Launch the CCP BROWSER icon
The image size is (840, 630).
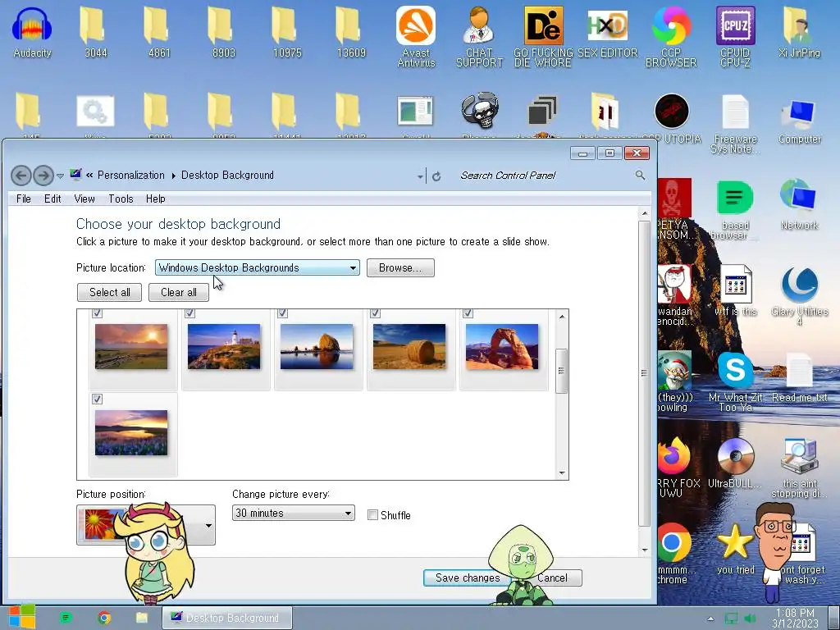pos(671,36)
